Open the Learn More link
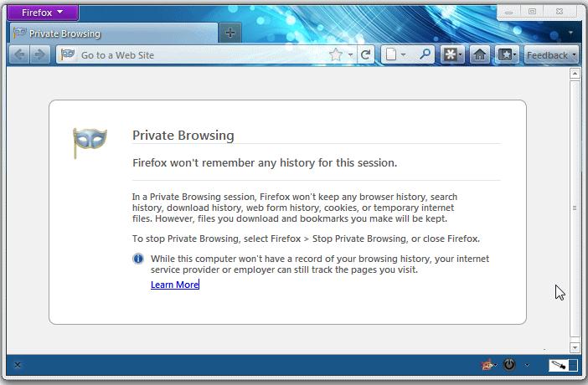Image resolution: width=588 pixels, height=385 pixels. (x=174, y=285)
